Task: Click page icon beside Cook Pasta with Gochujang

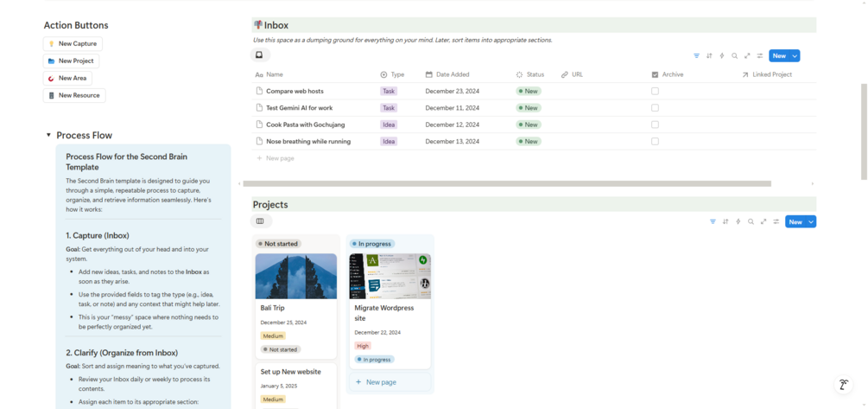Action: pyautogui.click(x=259, y=125)
